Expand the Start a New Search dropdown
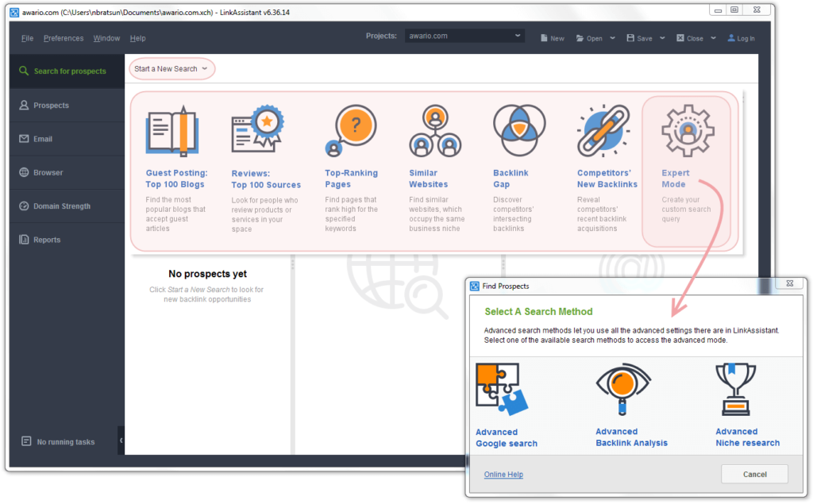Viewport: 813px width, 504px height. click(x=171, y=69)
